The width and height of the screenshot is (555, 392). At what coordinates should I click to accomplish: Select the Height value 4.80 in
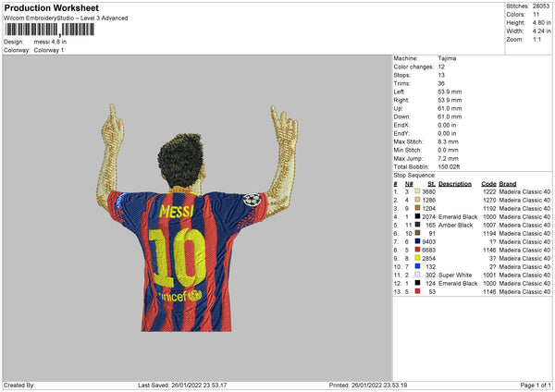click(541, 22)
